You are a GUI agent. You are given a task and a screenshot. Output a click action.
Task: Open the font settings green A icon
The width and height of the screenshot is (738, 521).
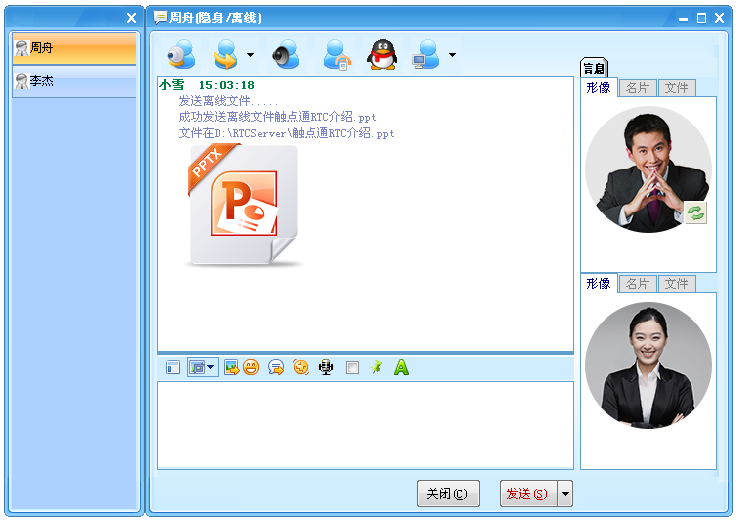pos(401,368)
